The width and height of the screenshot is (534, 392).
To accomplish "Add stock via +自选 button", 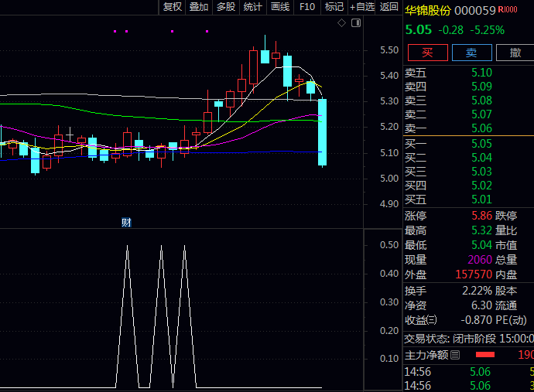I will [362, 7].
